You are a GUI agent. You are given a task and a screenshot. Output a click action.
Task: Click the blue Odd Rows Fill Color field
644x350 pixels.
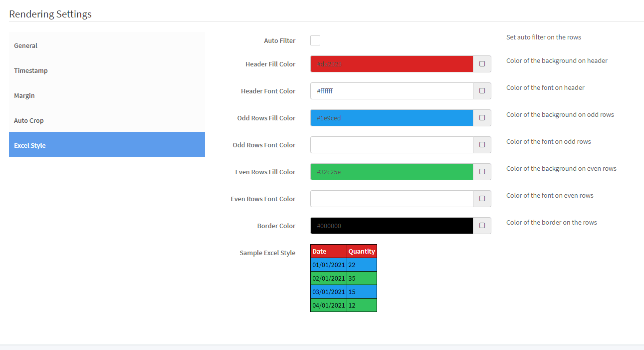[x=391, y=118]
